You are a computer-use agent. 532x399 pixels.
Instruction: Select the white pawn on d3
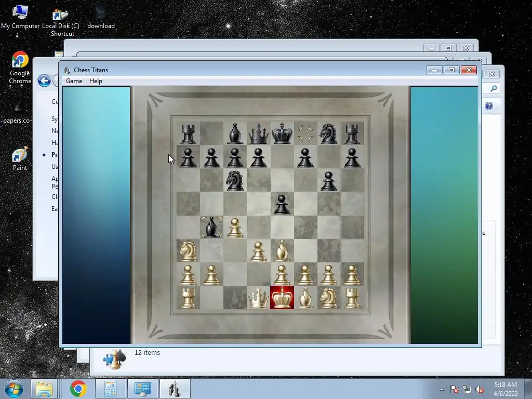[259, 251]
